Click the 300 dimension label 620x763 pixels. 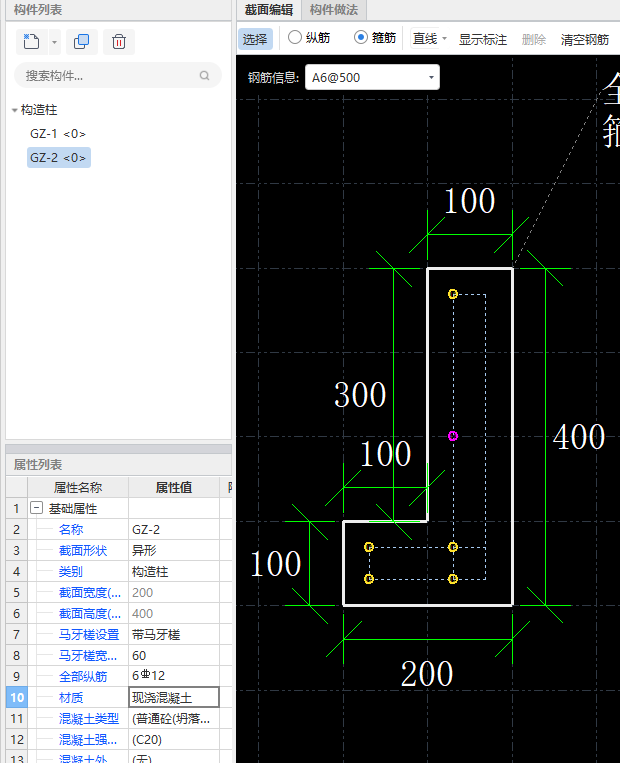tap(360, 394)
